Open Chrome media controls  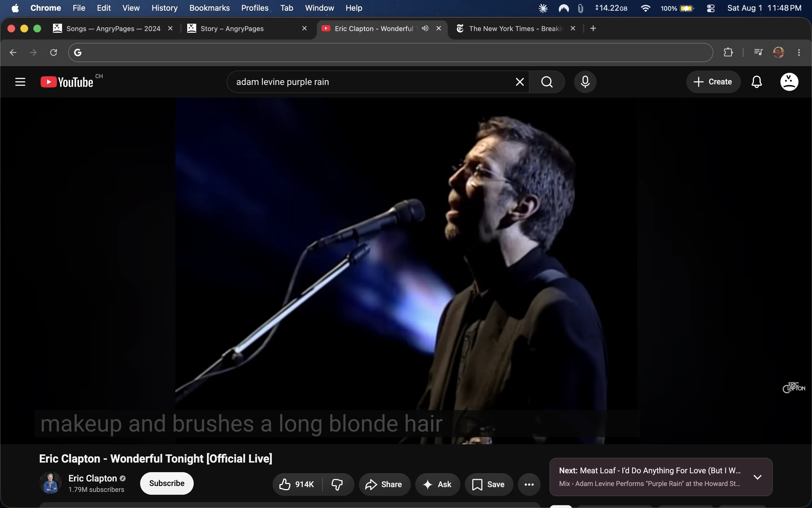(x=758, y=52)
